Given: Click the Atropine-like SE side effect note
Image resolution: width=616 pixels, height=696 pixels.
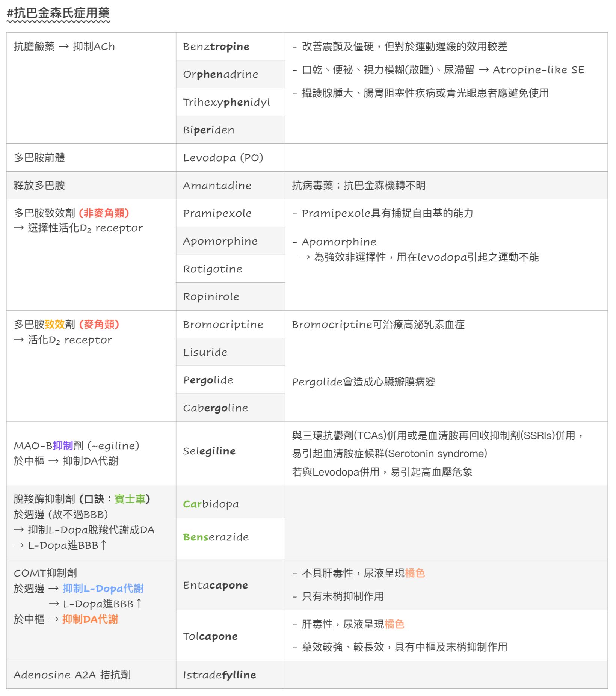Looking at the screenshot, I should point(538,70).
